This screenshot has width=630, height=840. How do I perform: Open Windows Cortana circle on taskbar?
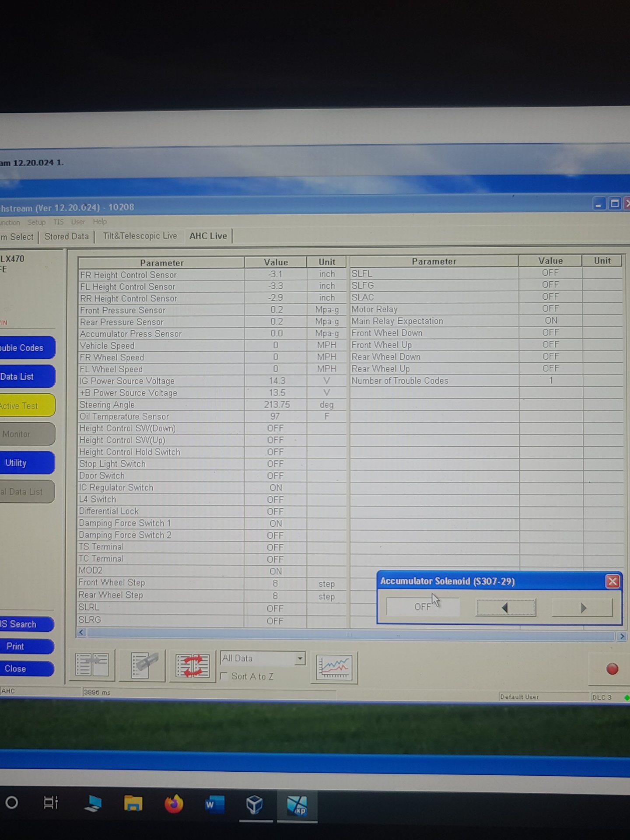click(12, 802)
